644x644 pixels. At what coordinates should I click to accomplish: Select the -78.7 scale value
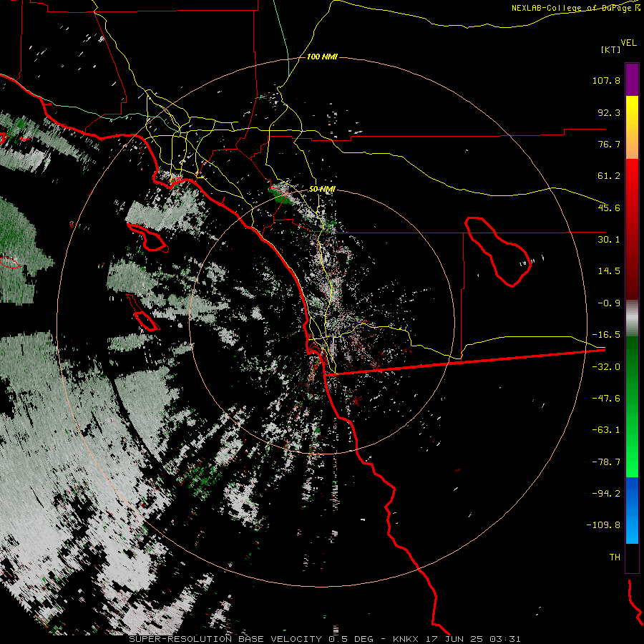(x=606, y=462)
